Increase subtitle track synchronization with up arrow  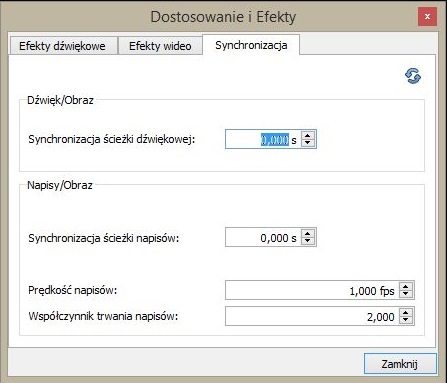pos(308,233)
